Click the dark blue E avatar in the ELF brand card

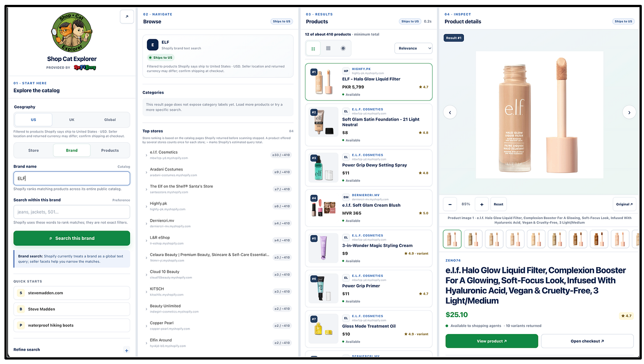(153, 45)
